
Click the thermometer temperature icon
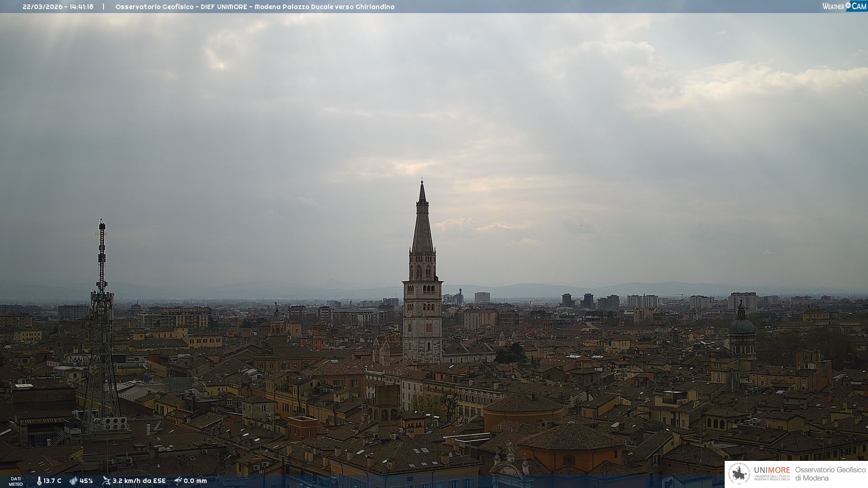39,481
